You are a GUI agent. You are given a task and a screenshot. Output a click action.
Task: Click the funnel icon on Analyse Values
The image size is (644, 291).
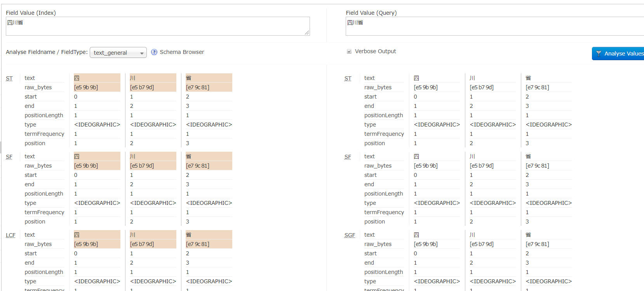[599, 54]
